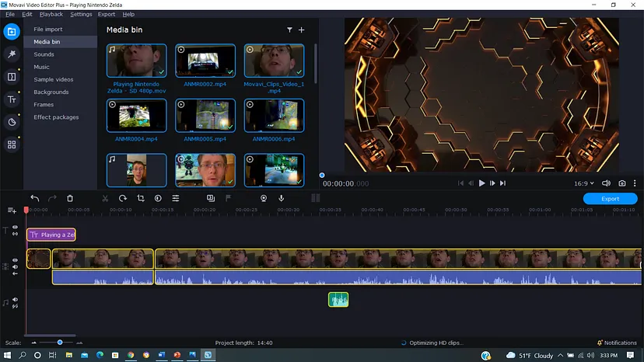Split clip with the scissors tool
644x362 pixels.
click(105, 199)
